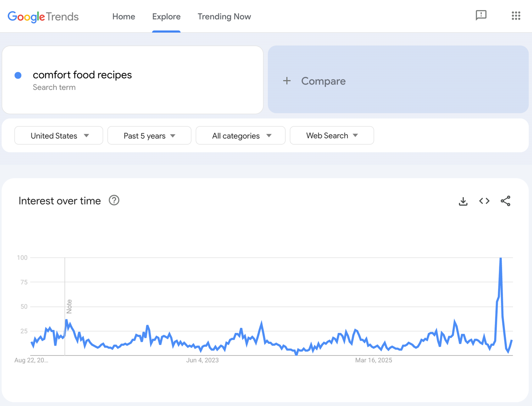Click the help icon next to Interest over time
The image size is (532, 406).
pos(114,200)
